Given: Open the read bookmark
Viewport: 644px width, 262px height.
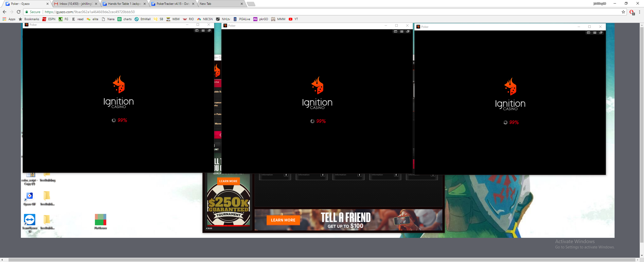Looking at the screenshot, I should 78,19.
